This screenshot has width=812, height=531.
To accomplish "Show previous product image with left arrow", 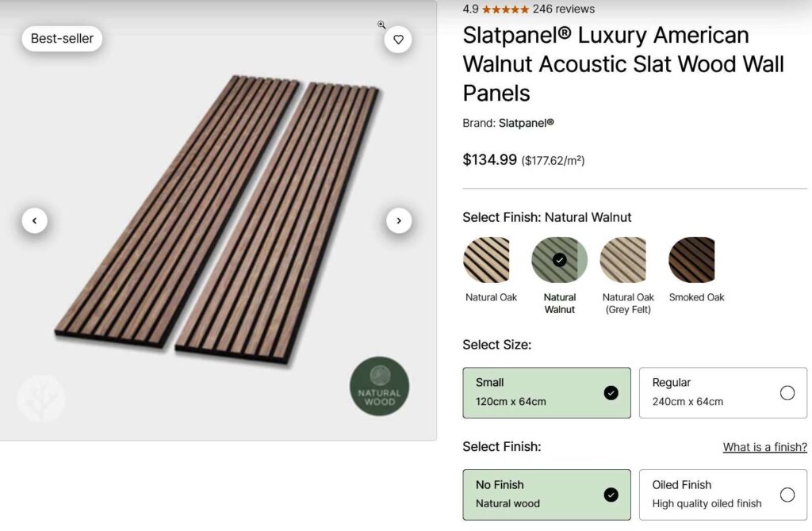I will (x=35, y=221).
